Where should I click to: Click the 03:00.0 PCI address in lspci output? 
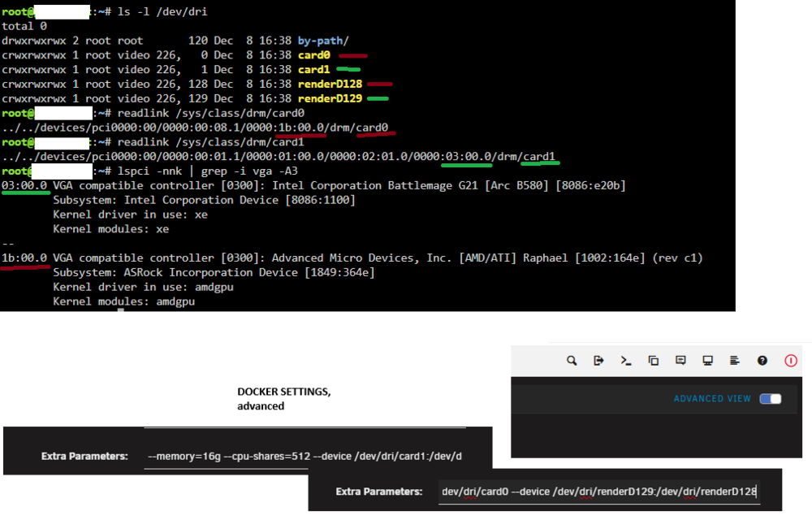(24, 185)
